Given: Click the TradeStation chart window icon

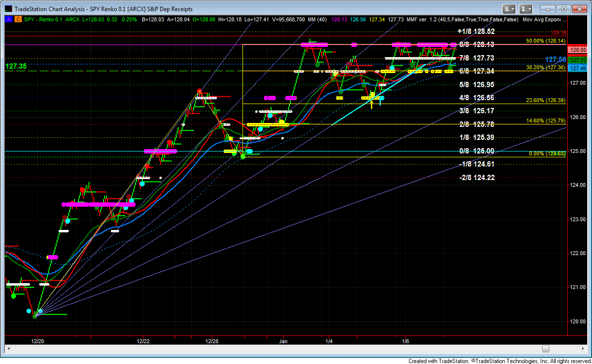Looking at the screenshot, I should pyautogui.click(x=8, y=9).
